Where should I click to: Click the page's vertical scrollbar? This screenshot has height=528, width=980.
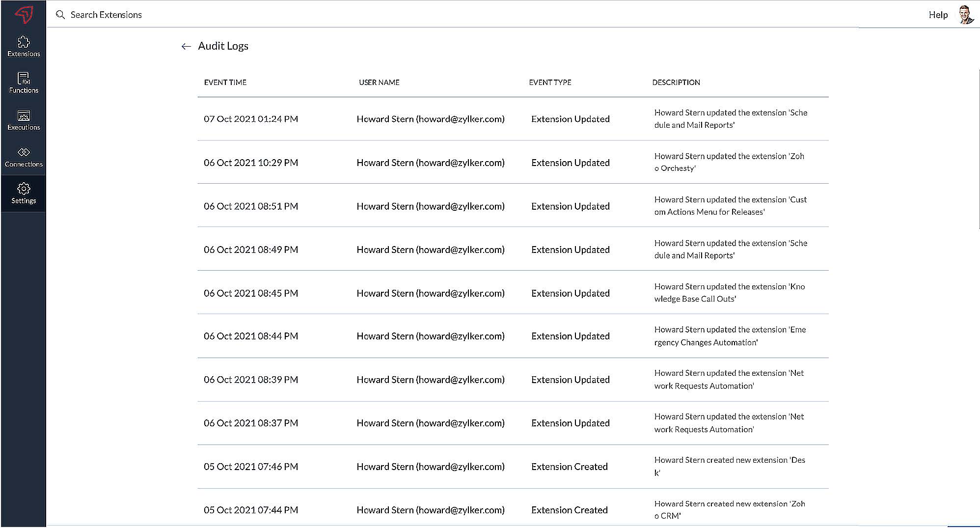point(979,149)
